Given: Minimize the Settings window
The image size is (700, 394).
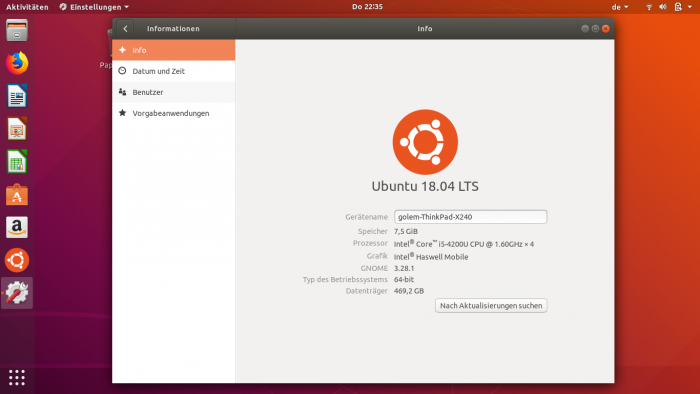Looking at the screenshot, I should pyautogui.click(x=585, y=29).
